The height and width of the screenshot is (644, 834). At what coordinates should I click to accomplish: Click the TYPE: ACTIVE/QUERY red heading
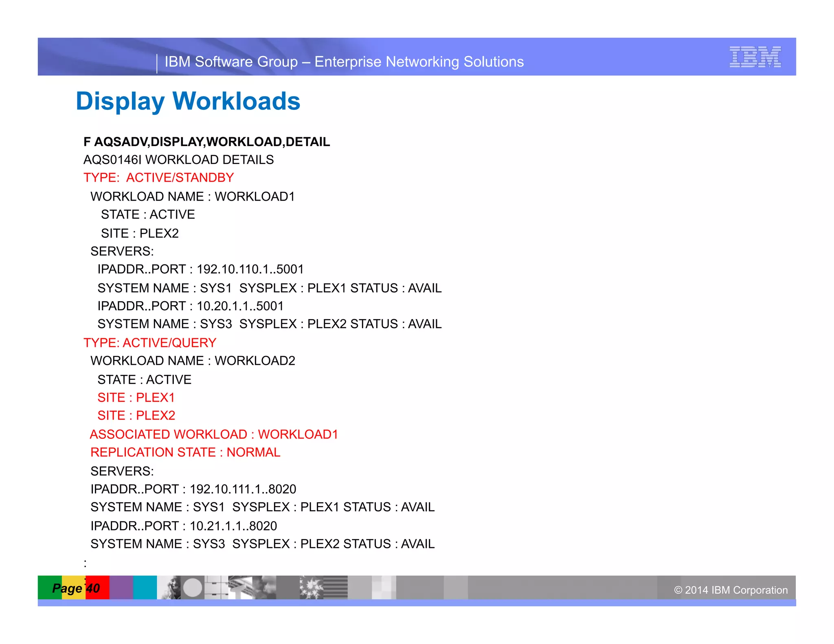click(149, 342)
